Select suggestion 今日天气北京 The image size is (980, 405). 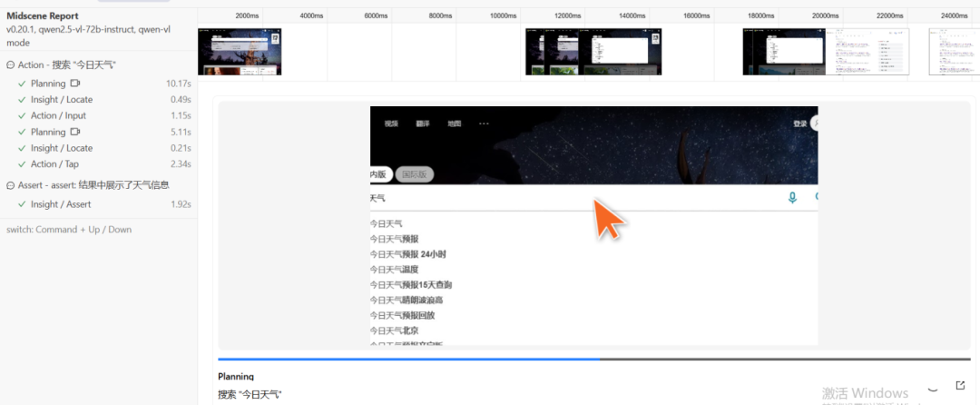[395, 330]
